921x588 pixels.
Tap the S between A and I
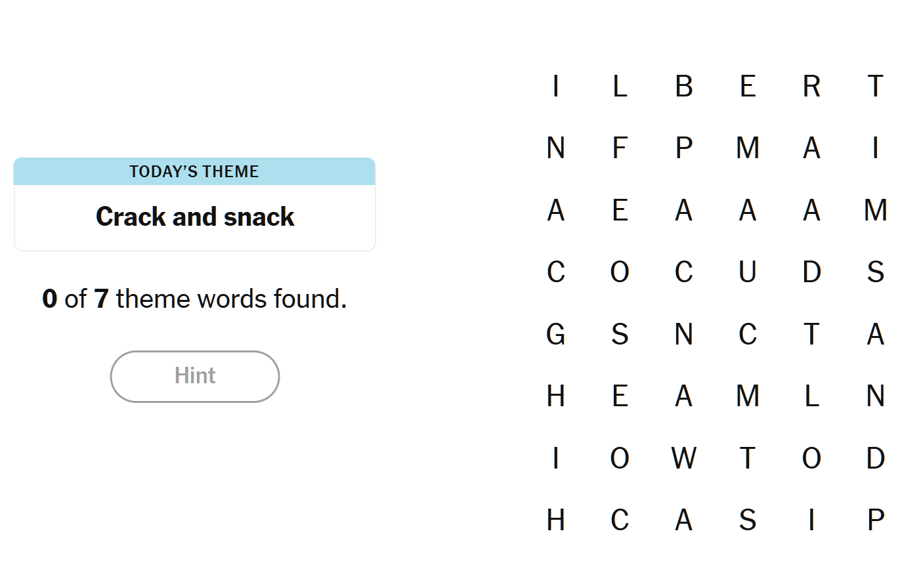coord(748,520)
